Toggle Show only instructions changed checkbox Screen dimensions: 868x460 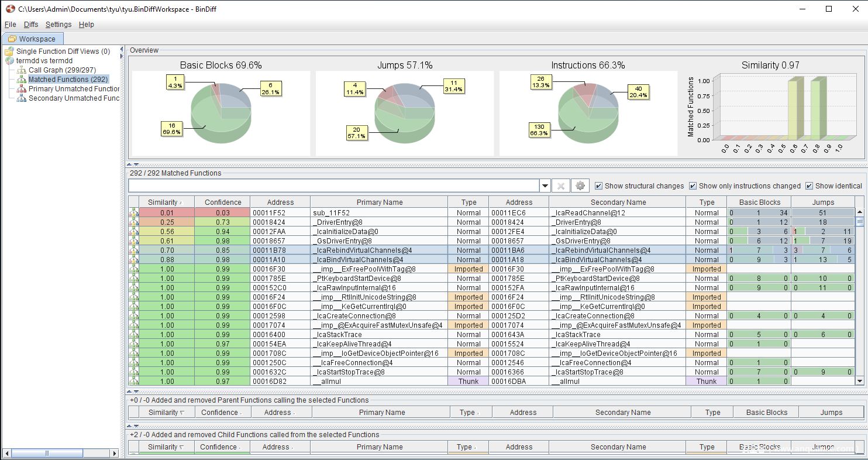(x=693, y=186)
